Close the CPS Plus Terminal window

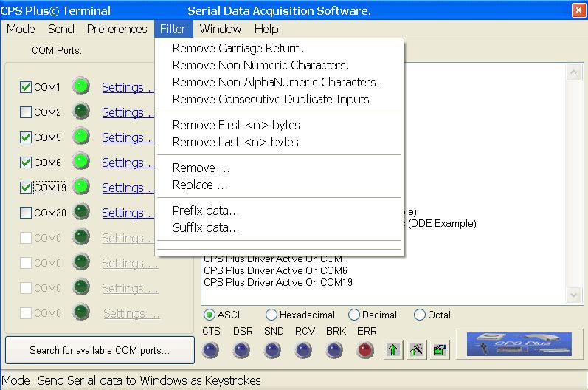tap(578, 10)
